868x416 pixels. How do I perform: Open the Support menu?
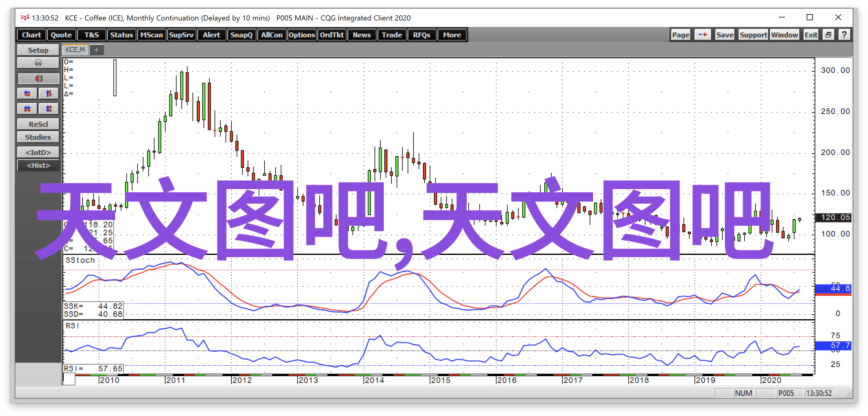[x=753, y=35]
